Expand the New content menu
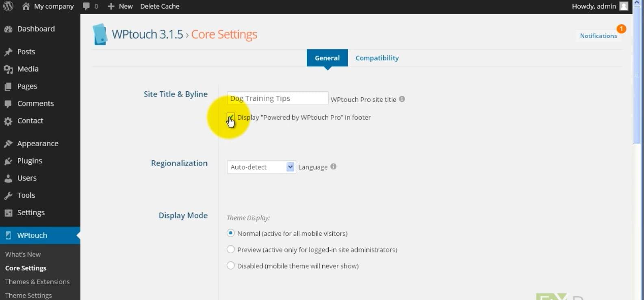 pos(120,6)
